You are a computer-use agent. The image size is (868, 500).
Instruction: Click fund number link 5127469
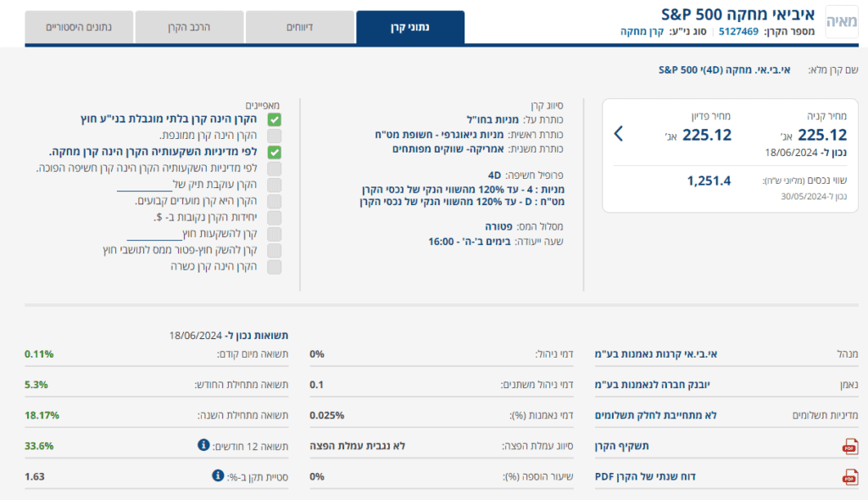point(738,31)
